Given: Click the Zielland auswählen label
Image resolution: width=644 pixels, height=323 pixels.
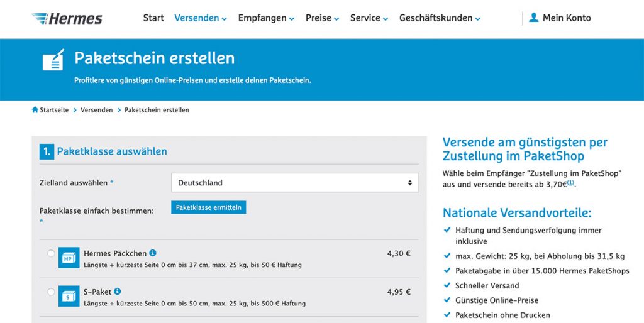Looking at the screenshot, I should 74,183.
